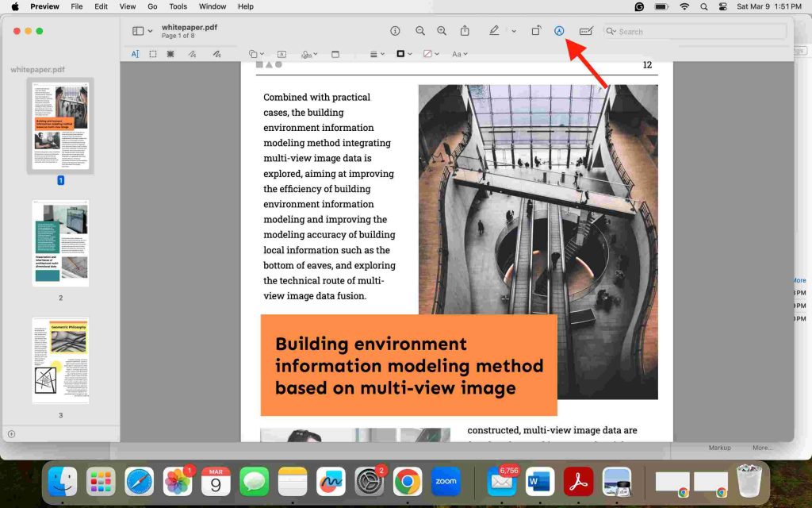Open the Preview menu in the menu bar
This screenshot has height=508, width=812.
(x=44, y=6)
